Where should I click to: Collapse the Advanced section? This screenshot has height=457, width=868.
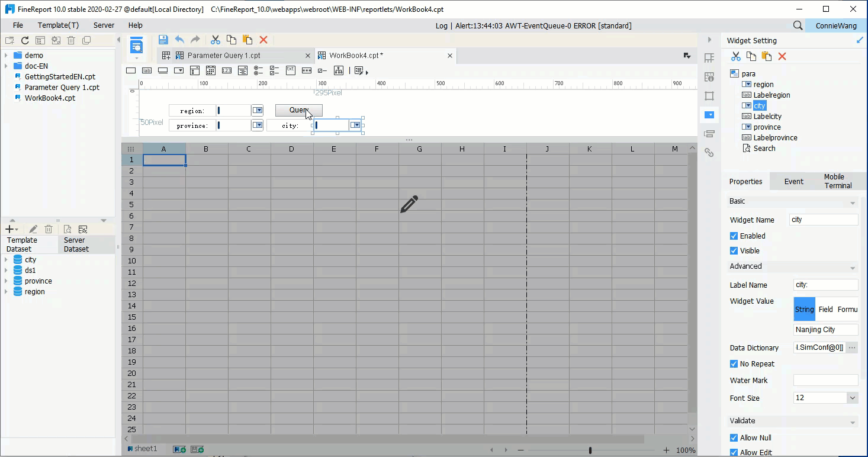pos(853,268)
